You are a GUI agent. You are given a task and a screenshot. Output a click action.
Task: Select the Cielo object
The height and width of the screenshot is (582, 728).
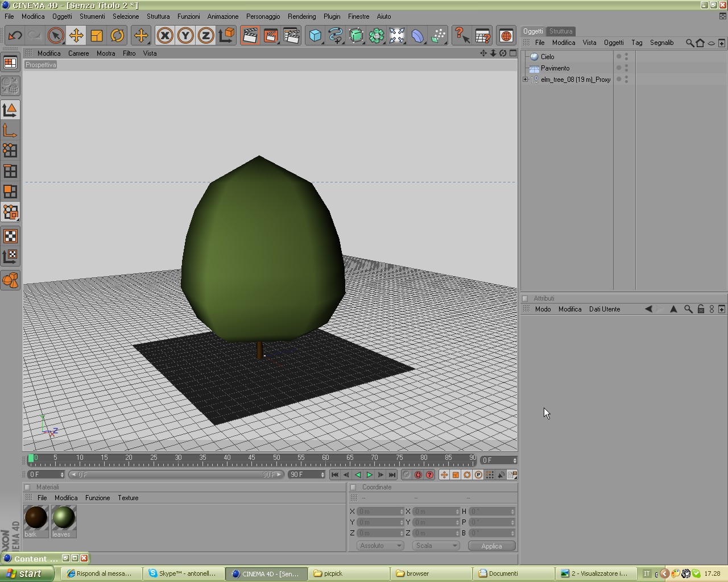pos(547,57)
